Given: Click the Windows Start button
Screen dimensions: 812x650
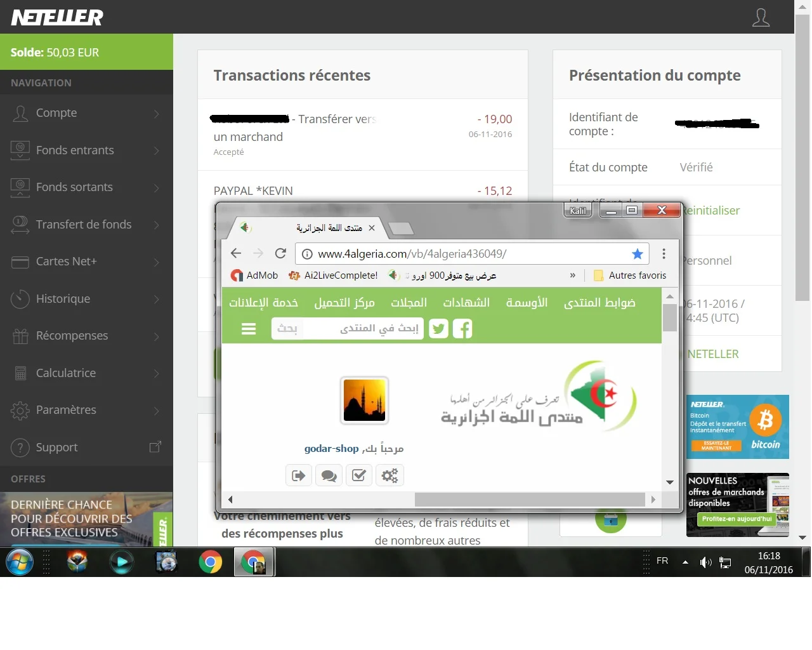Looking at the screenshot, I should pyautogui.click(x=20, y=562).
